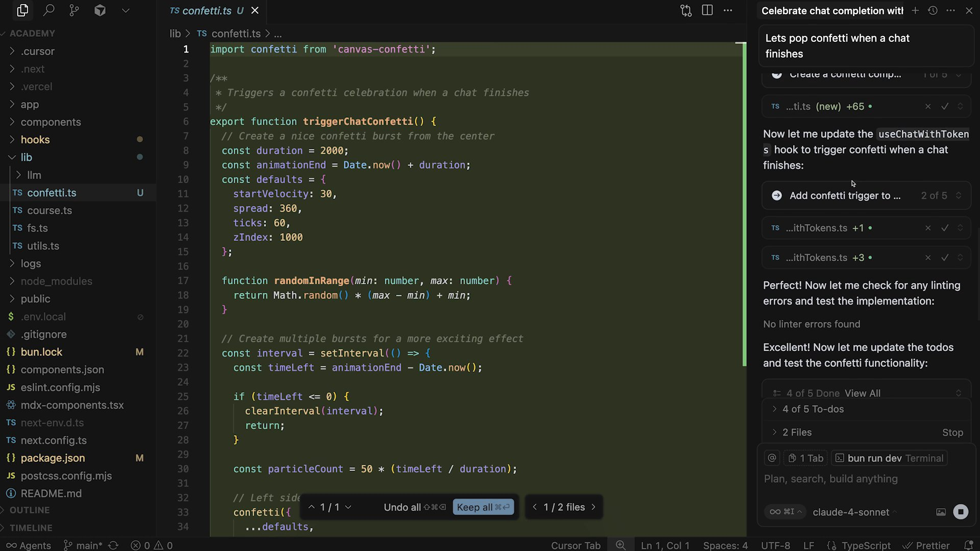
Task: Reject the ...ithTokens.ts +1 change with the X
Action: pyautogui.click(x=928, y=228)
